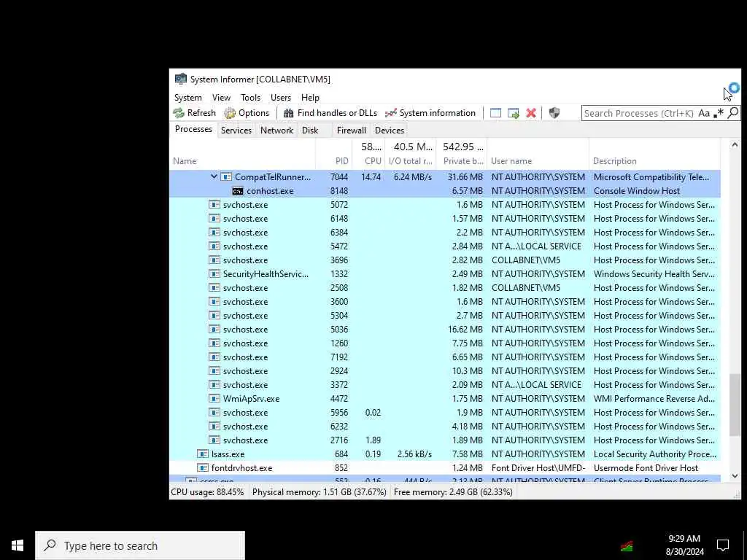Click the fontdrvhost.exe process icon
The image size is (747, 560).
point(203,468)
